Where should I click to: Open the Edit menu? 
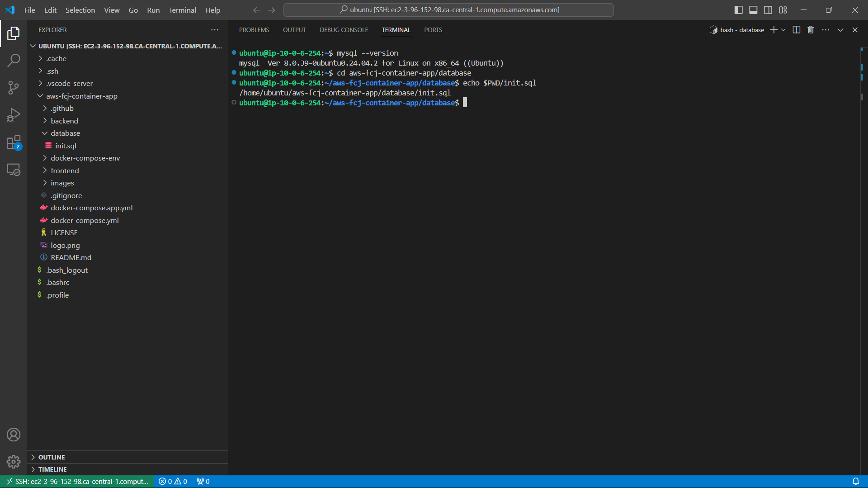50,10
